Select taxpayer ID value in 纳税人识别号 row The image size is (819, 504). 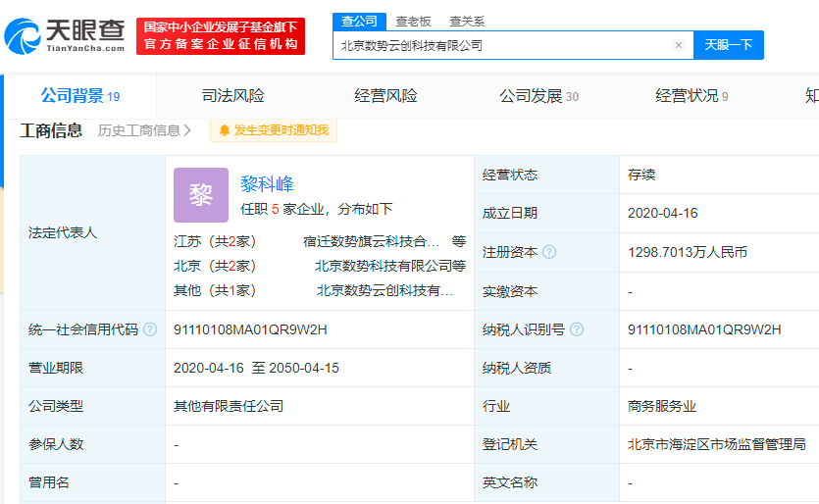tap(704, 330)
